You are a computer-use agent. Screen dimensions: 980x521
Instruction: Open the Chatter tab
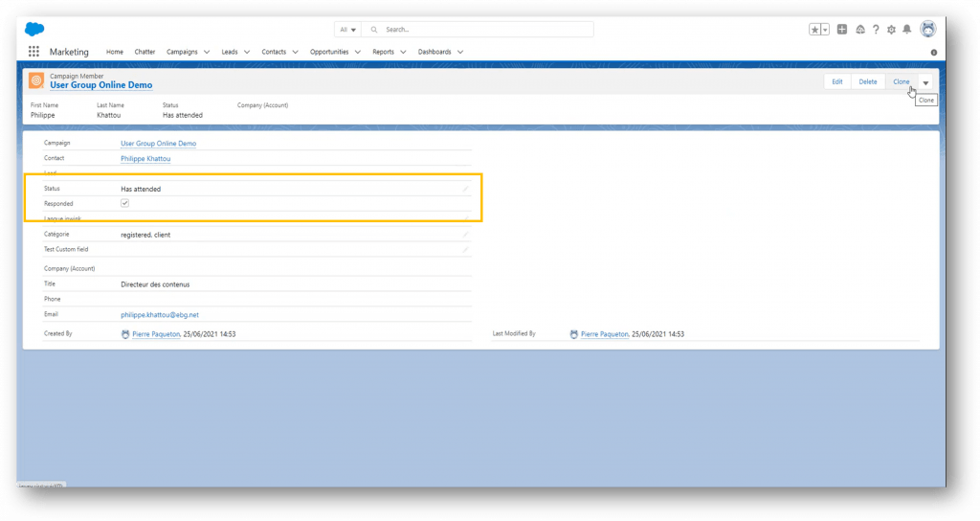point(145,52)
